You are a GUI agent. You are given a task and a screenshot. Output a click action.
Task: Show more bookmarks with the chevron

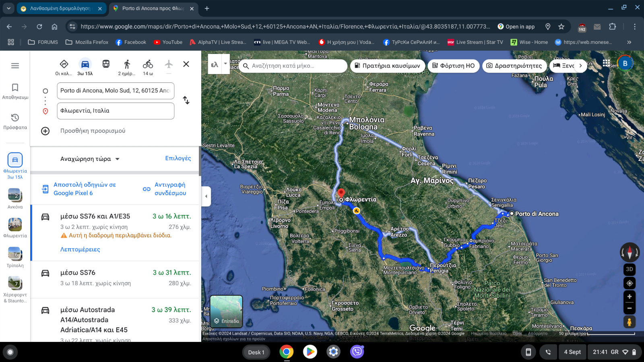point(629,42)
